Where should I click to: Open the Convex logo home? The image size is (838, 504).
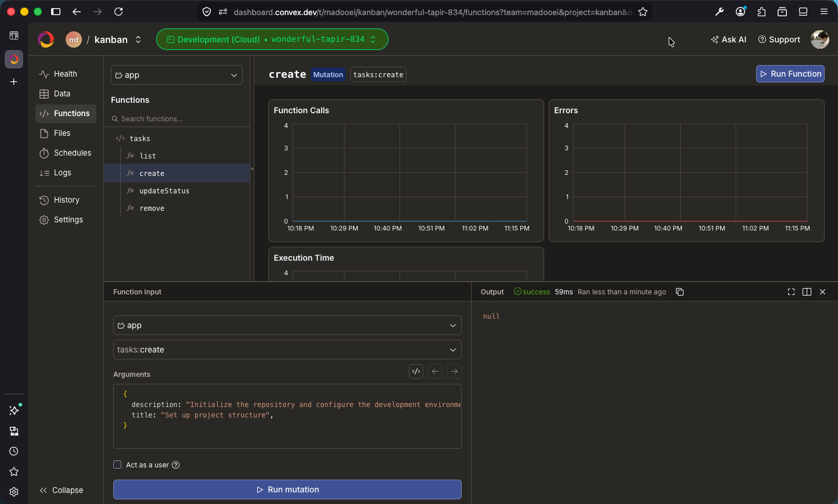(x=46, y=39)
